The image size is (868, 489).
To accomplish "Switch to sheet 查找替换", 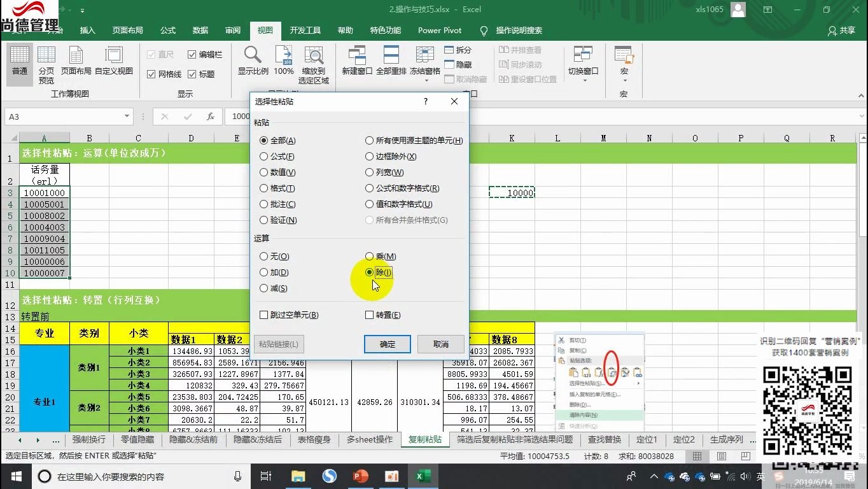I will tap(605, 439).
